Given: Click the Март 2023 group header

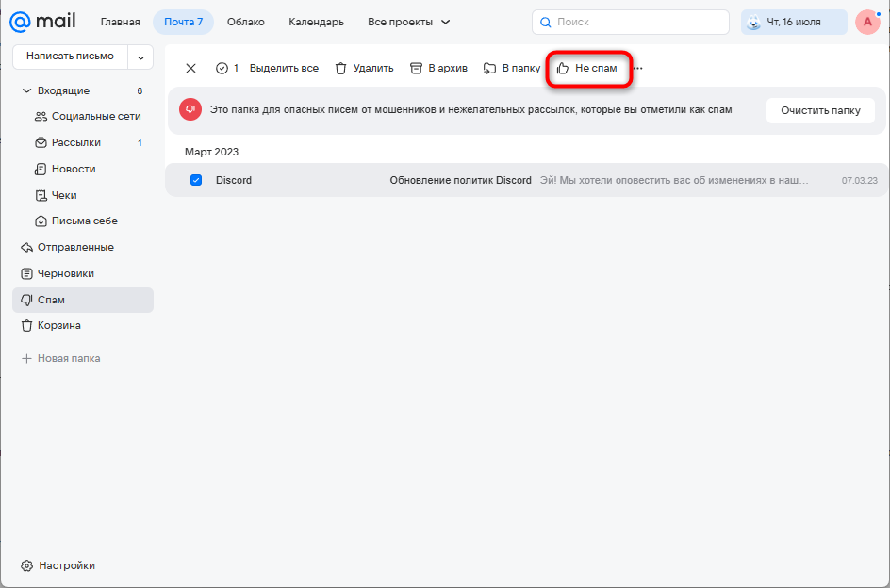Looking at the screenshot, I should point(211,152).
